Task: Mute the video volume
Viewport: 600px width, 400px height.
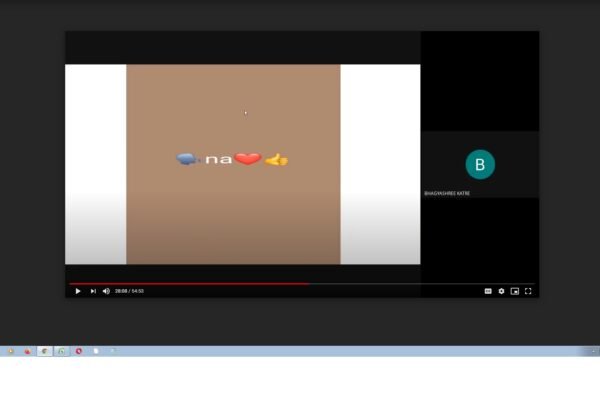Action: click(106, 291)
